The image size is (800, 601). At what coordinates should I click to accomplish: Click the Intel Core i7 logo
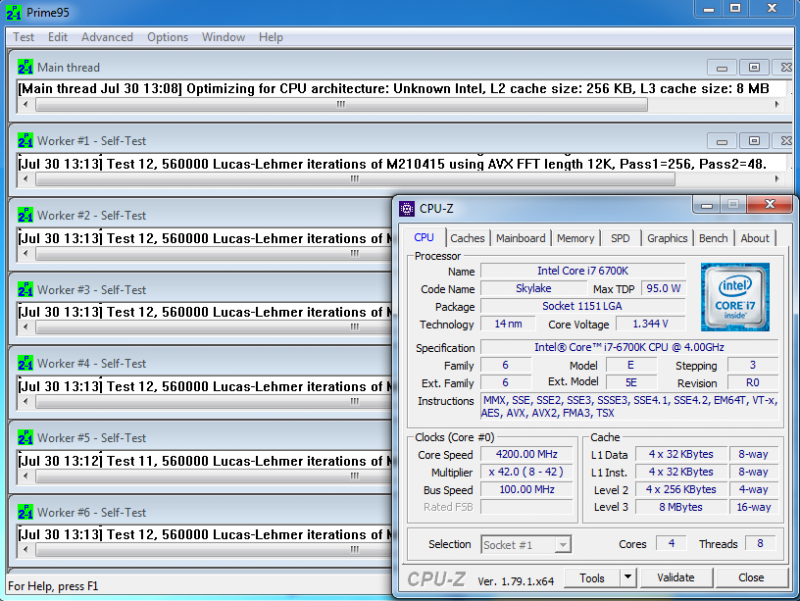click(x=735, y=297)
